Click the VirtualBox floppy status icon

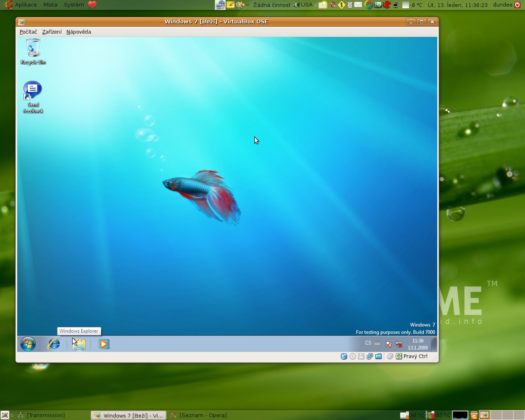tap(361, 356)
